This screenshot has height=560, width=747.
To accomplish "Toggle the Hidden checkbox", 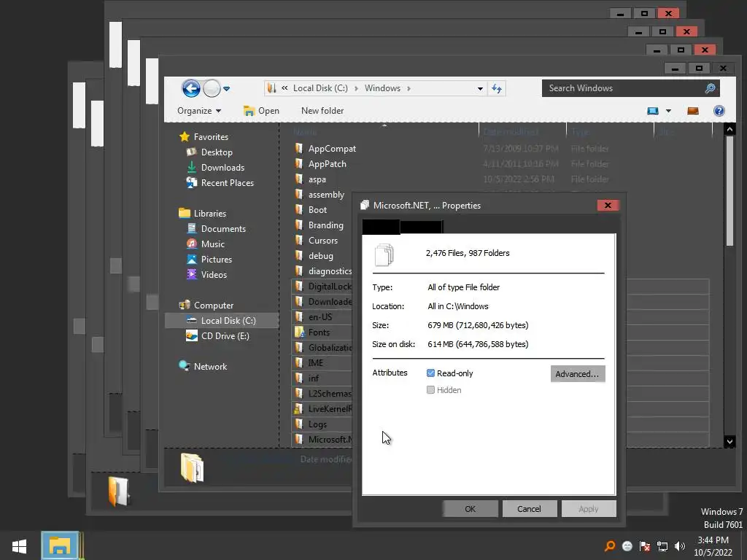I will click(x=430, y=389).
